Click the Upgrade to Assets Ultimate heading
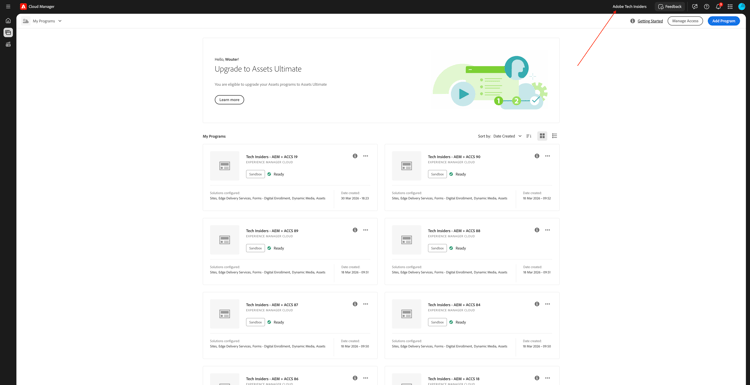 click(x=258, y=69)
